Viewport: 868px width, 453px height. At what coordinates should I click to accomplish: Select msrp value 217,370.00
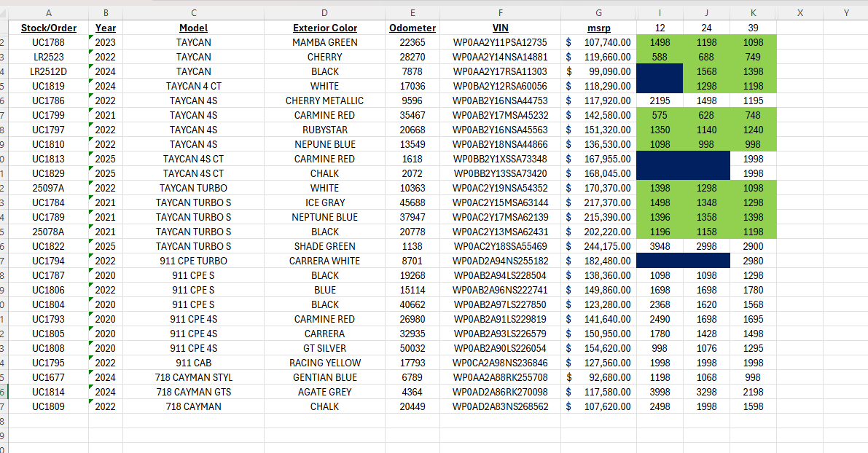pos(598,202)
